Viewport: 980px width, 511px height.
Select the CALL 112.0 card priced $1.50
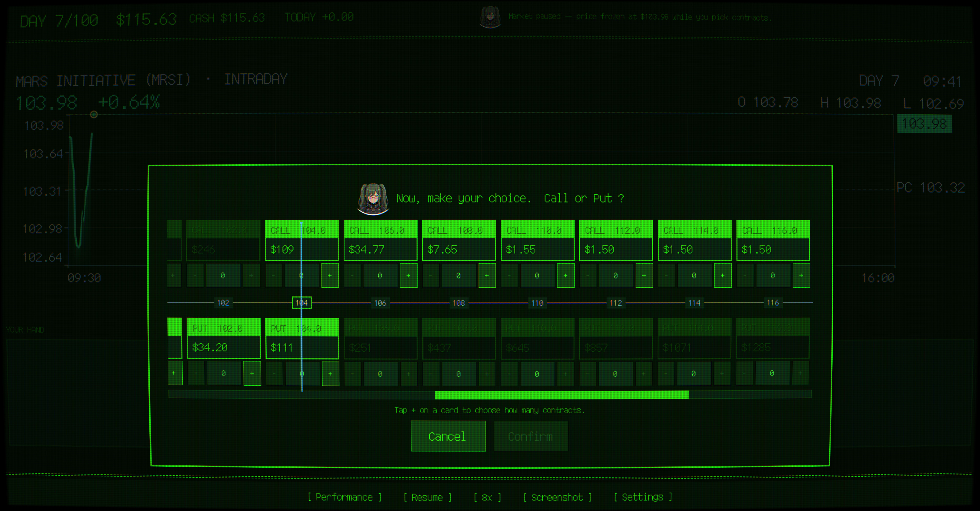(x=616, y=241)
